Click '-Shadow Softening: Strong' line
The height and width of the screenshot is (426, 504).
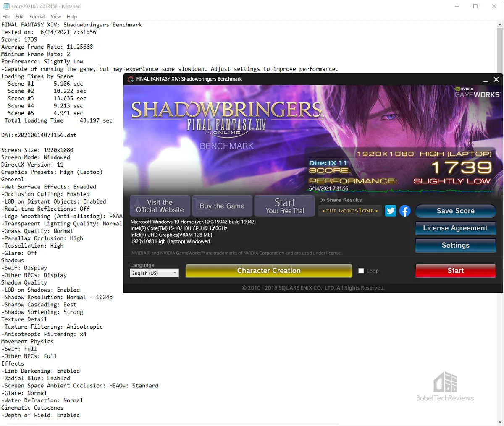(x=42, y=312)
